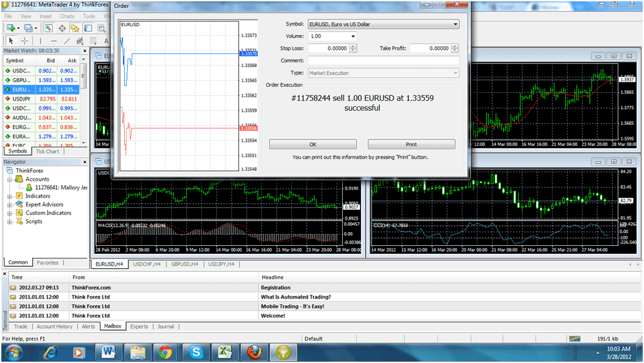644x363 pixels.
Task: Confirm order with the OK button
Action: [313, 145]
